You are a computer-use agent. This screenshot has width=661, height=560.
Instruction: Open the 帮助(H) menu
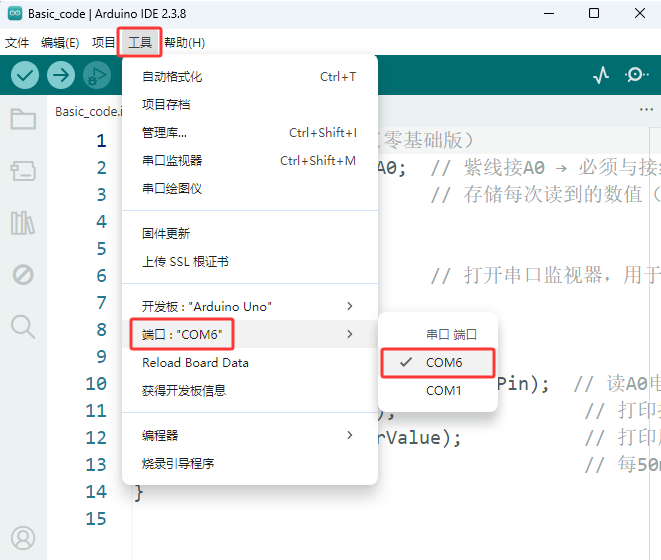[184, 43]
